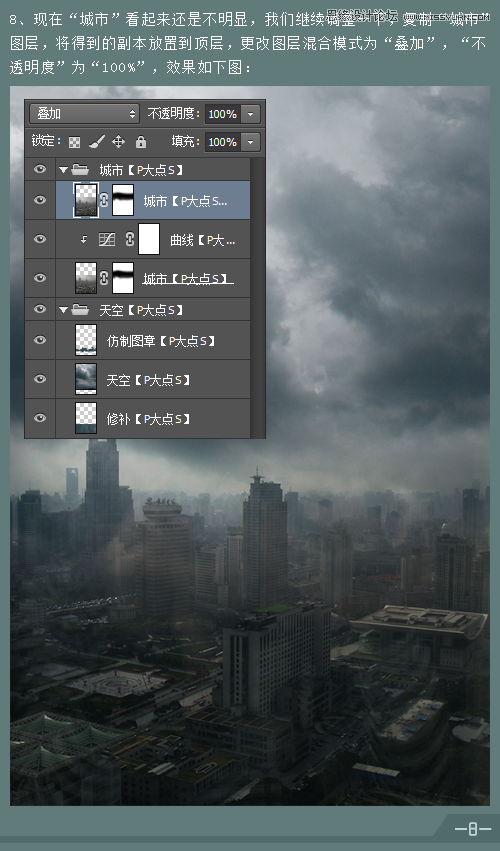Click the 仿制图章 layer thumbnail

point(86,340)
